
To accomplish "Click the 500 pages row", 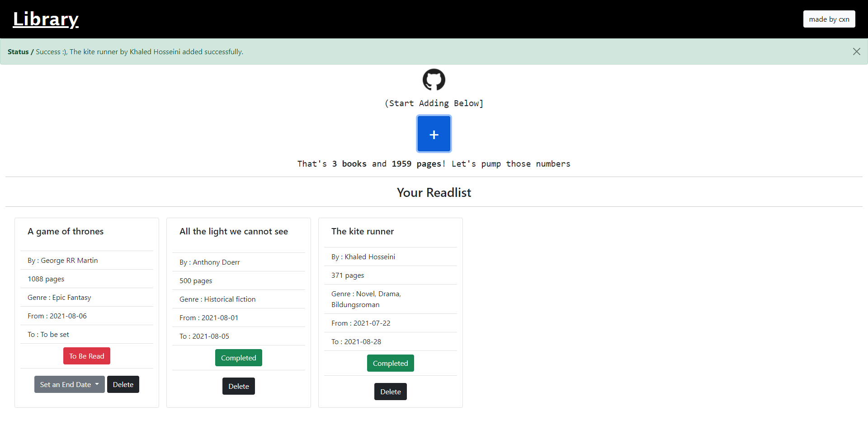I will point(239,280).
